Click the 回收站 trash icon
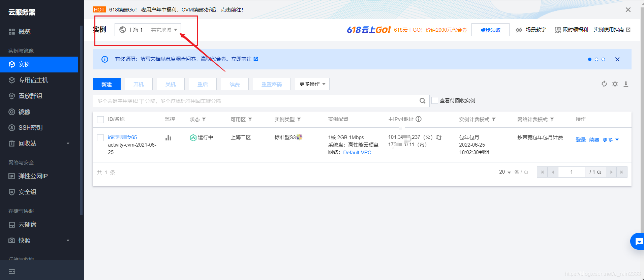This screenshot has width=644, height=280. [12, 144]
